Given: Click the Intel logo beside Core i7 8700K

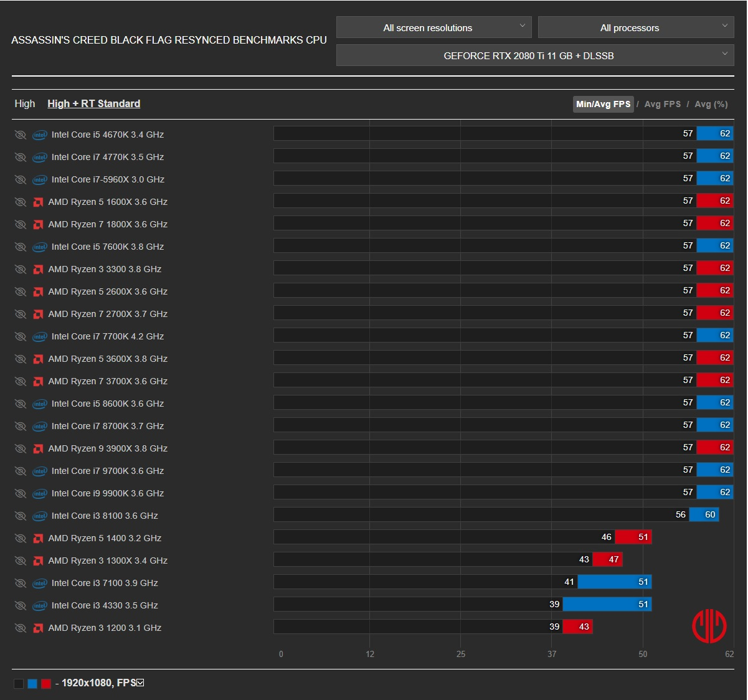Looking at the screenshot, I should pyautogui.click(x=40, y=427).
